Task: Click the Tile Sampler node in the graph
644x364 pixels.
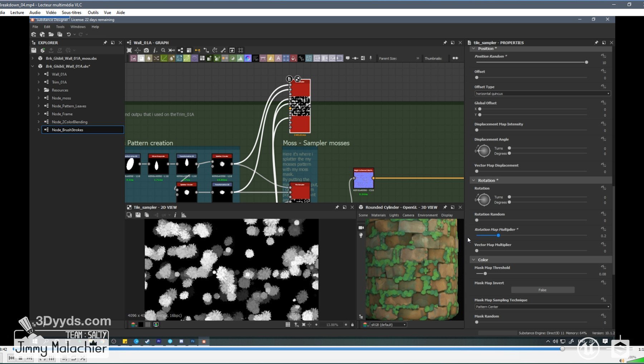Action: [300, 106]
